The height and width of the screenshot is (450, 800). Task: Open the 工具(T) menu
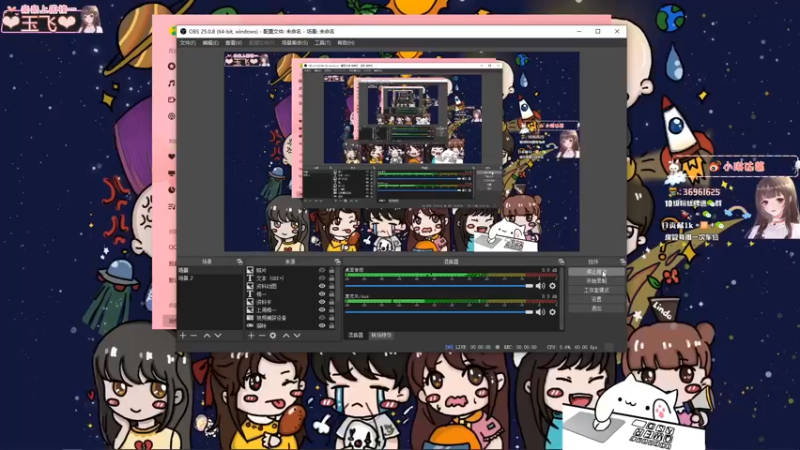click(x=322, y=43)
